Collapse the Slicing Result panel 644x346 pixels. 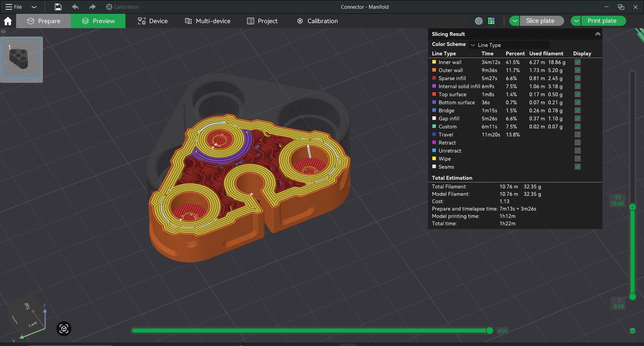(x=597, y=34)
